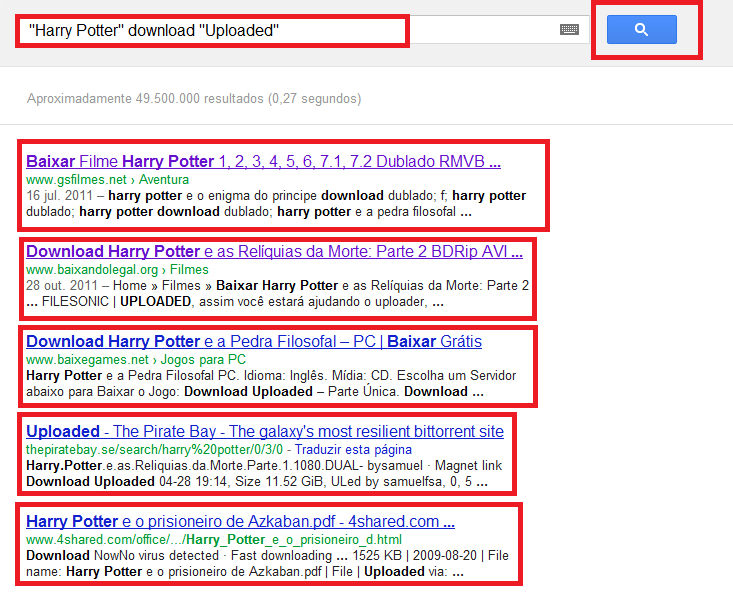
Task: Open the prisioneiro de Azkaban.pdf 4shared result
Action: click(240, 521)
